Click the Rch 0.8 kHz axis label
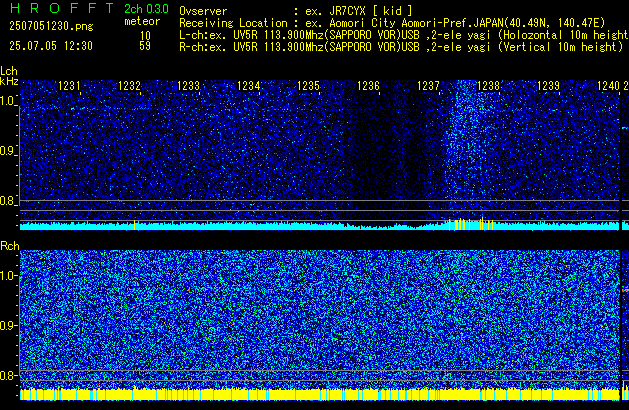The image size is (629, 410). coord(8,375)
